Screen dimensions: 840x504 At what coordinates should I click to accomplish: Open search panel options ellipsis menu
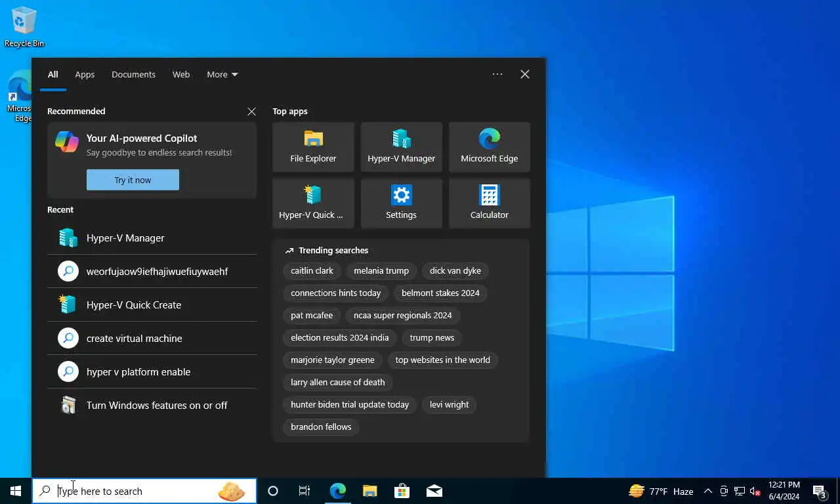(x=497, y=74)
